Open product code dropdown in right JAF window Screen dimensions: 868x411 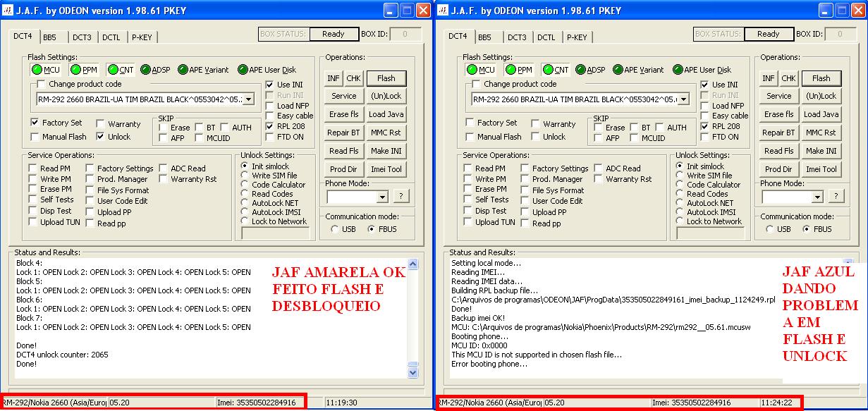pos(683,99)
